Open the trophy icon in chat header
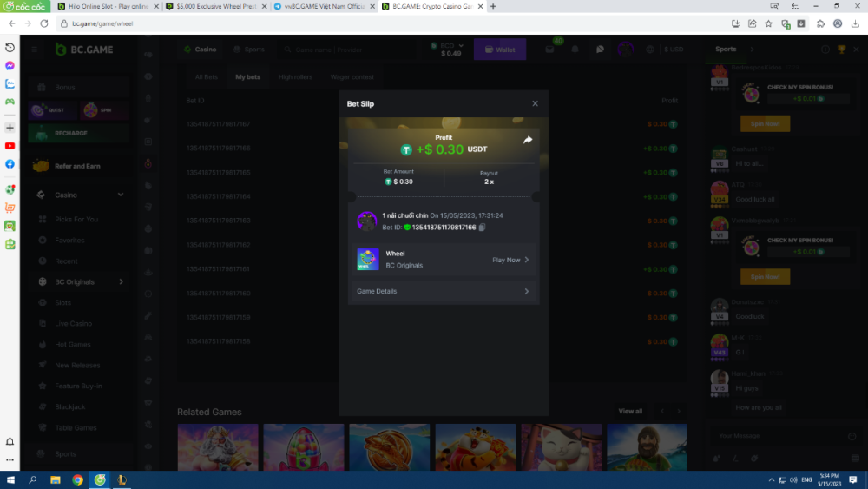The image size is (868, 489). pos(842,50)
